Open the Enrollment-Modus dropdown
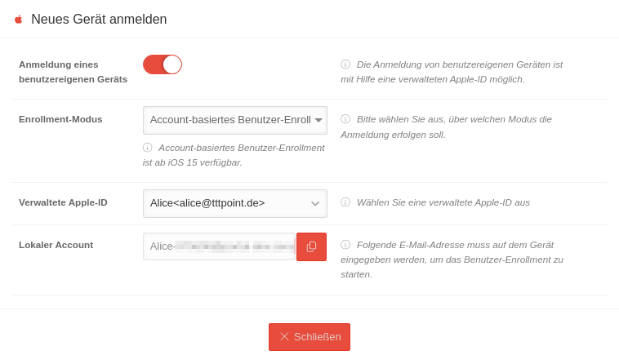 click(235, 120)
